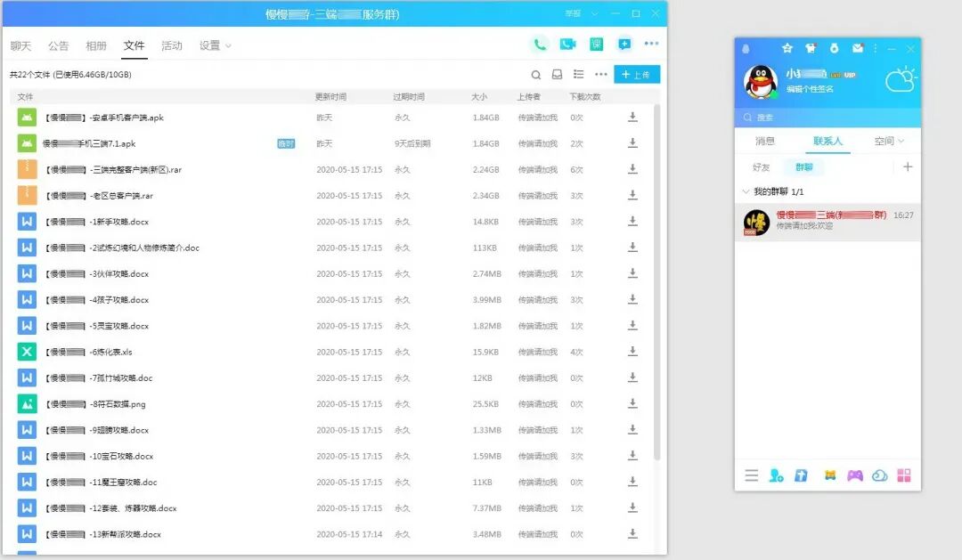962x560 pixels.
Task: Click the 临时 tag on 手机三端7.1.apk
Action: (x=286, y=143)
